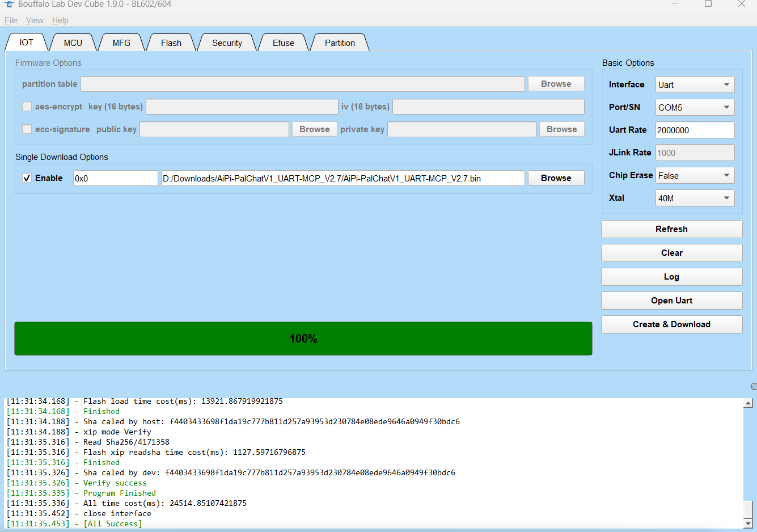Toggle the aes-encrypt checkbox
757x532 pixels.
click(x=27, y=107)
